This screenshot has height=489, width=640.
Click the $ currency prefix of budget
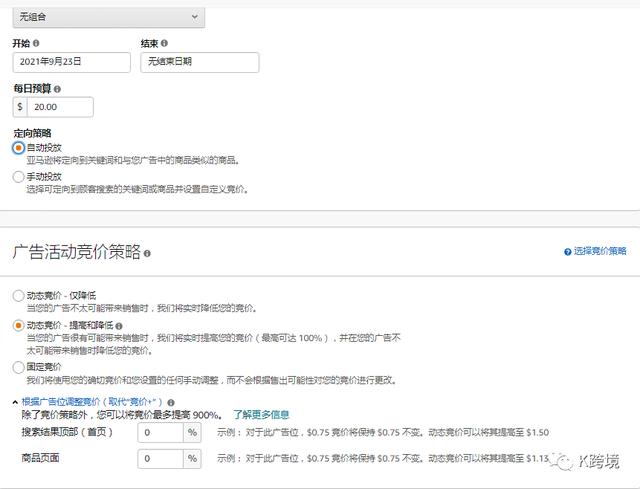20,107
